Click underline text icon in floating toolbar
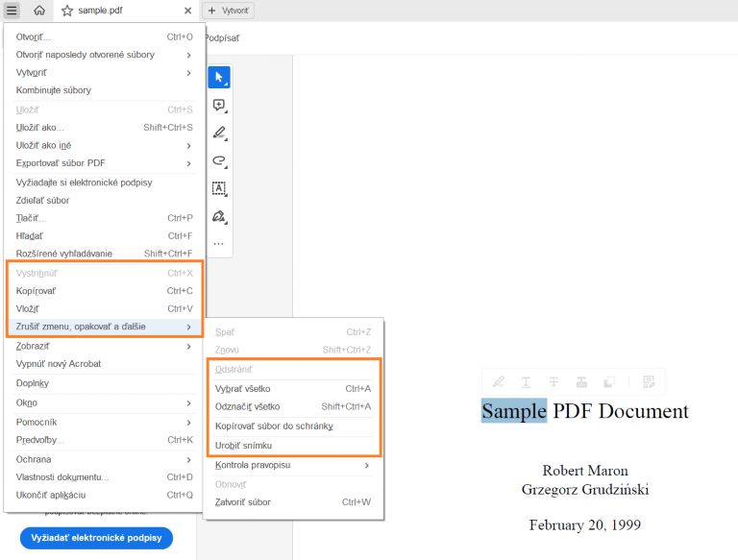 pos(526,381)
